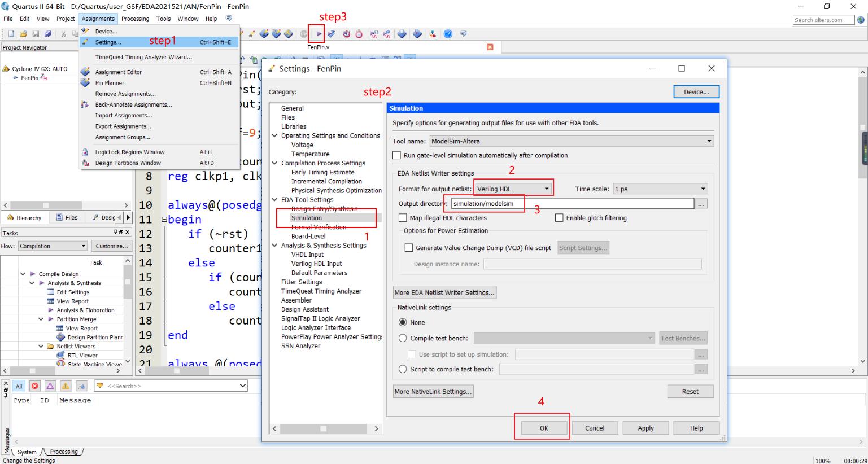Select the None NativeLink radio button
The image size is (868, 464).
pos(403,322)
